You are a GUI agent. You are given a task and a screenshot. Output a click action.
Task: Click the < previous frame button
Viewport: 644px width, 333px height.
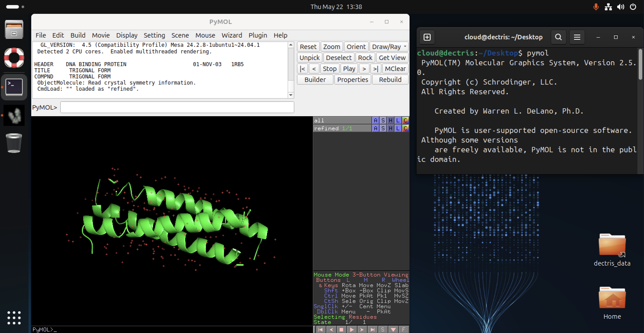click(x=314, y=69)
